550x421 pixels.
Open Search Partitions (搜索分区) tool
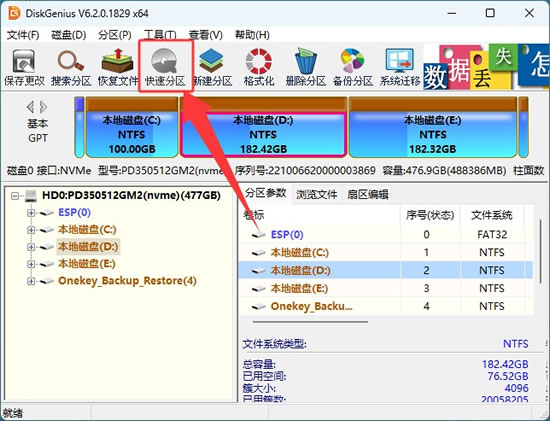coord(71,67)
